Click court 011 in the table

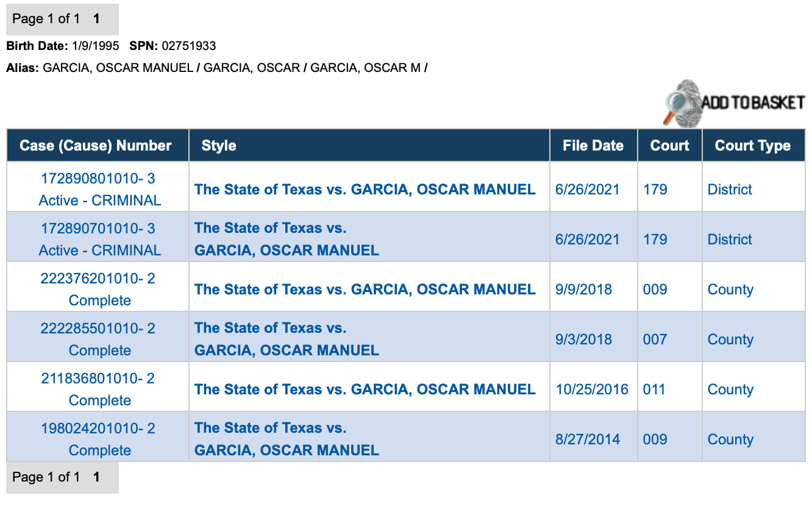[654, 389]
